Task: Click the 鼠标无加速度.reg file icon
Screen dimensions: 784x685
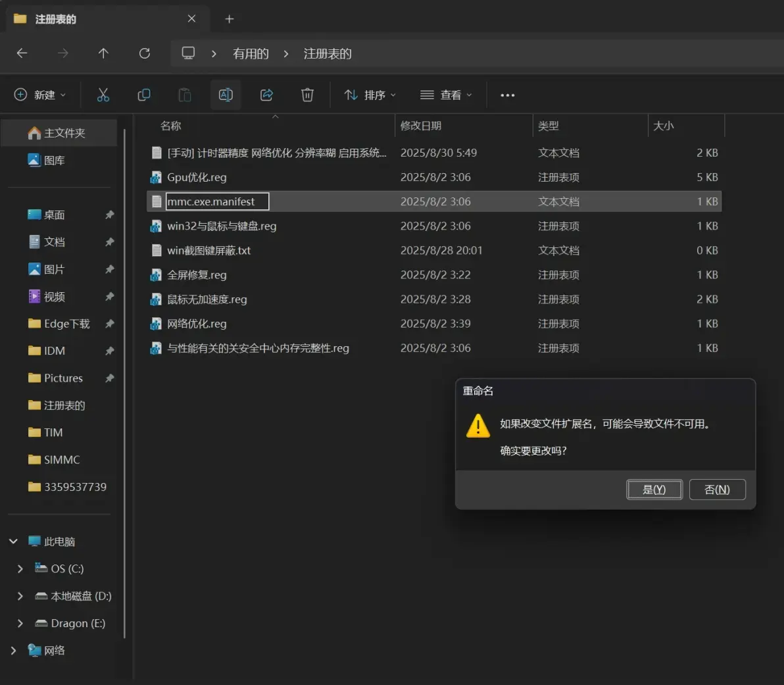Action: [156, 299]
